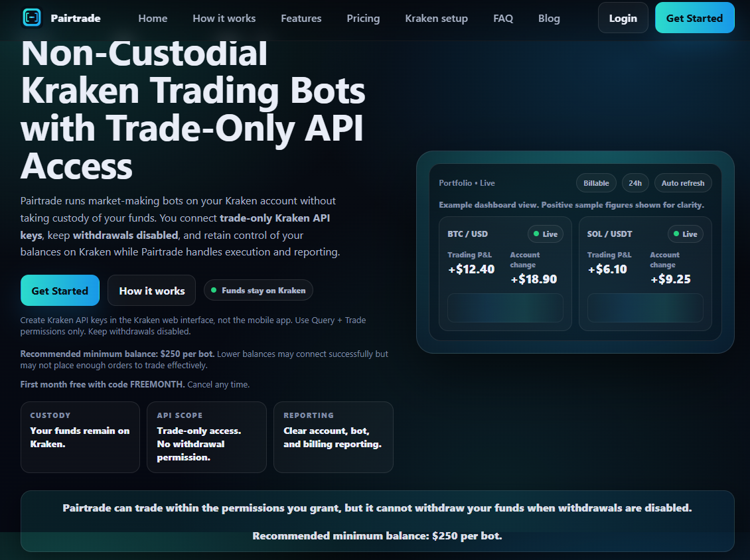Open the 24h time range selector
This screenshot has height=560, width=750.
click(635, 182)
